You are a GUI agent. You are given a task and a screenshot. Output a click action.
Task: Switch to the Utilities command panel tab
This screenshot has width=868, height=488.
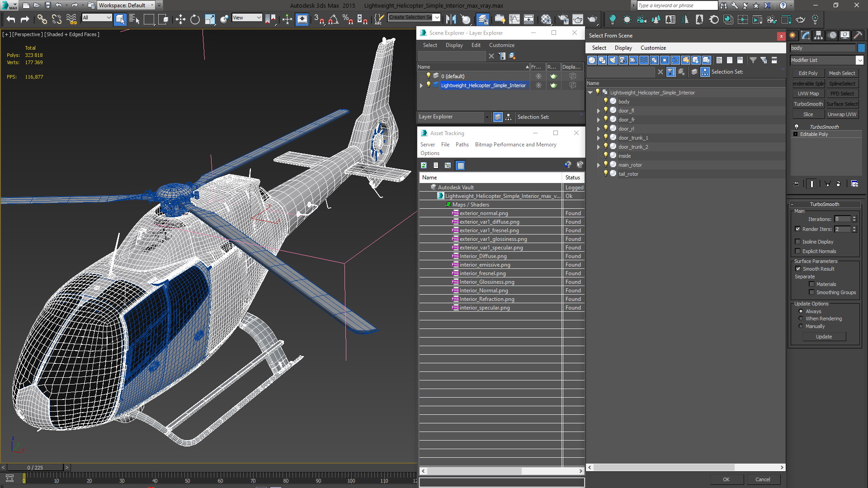(858, 35)
